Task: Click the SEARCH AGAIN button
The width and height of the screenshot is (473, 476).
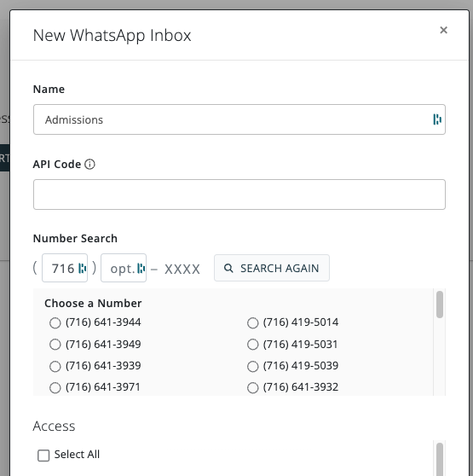Action: click(x=272, y=268)
